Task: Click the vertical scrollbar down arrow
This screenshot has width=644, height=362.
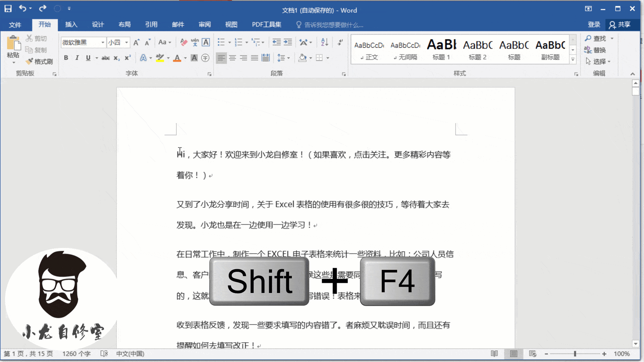Action: click(x=635, y=344)
